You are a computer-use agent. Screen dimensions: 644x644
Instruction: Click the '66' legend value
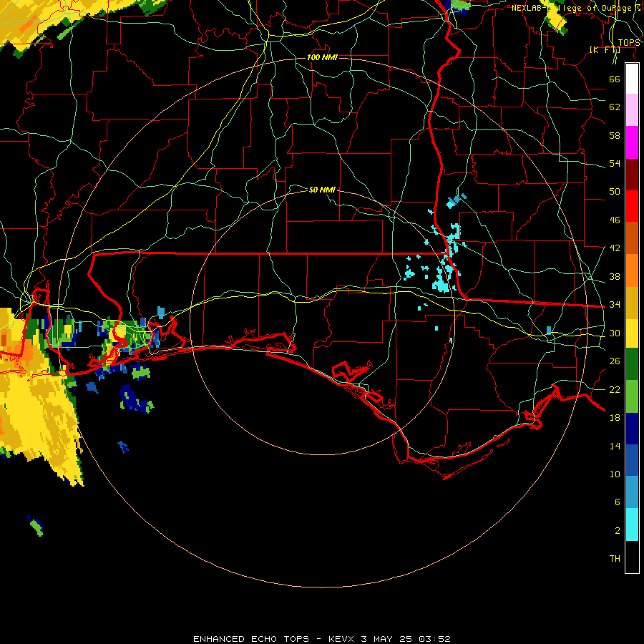pos(615,79)
